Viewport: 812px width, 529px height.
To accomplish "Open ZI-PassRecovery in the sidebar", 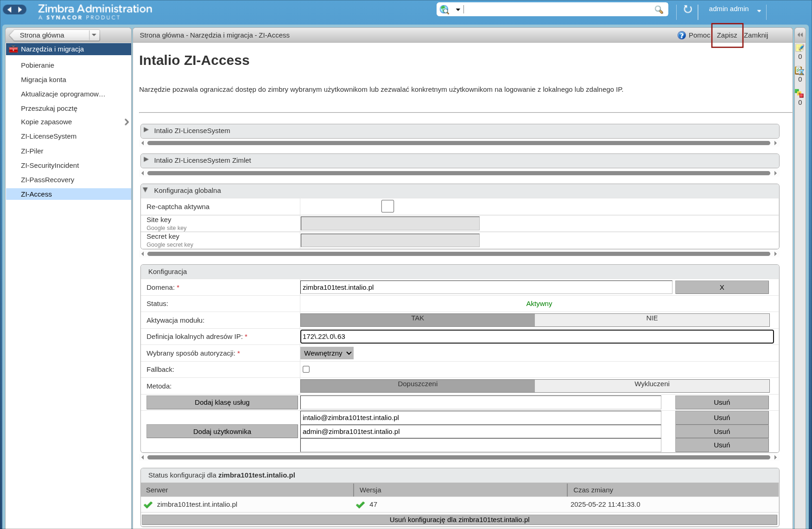I will (x=47, y=180).
